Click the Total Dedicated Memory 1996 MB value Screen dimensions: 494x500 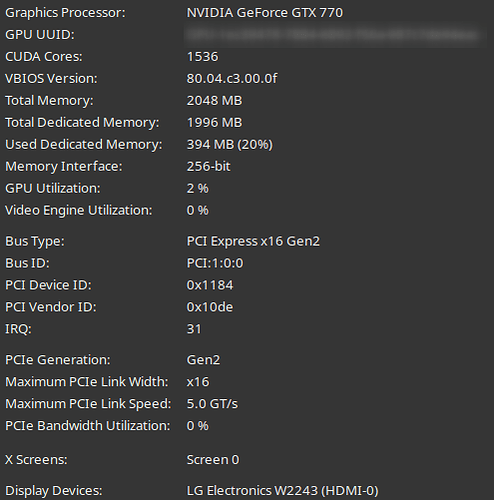[x=214, y=123]
